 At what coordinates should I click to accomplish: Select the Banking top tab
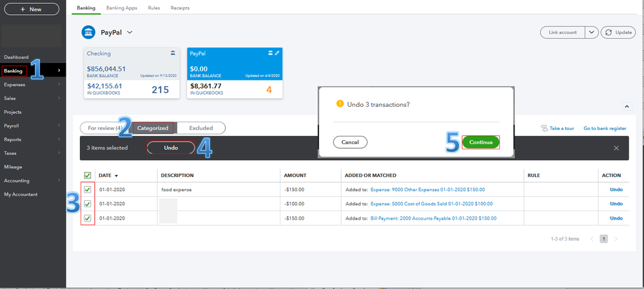click(86, 8)
